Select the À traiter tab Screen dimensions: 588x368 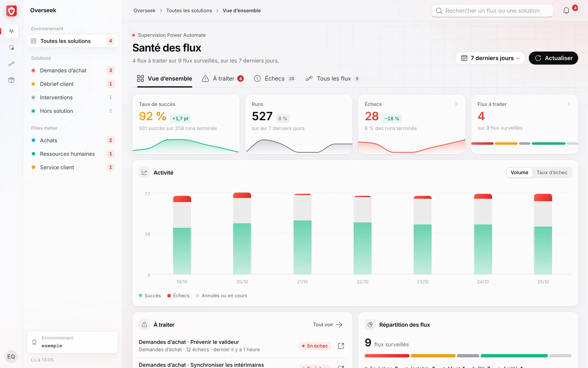[x=223, y=79]
